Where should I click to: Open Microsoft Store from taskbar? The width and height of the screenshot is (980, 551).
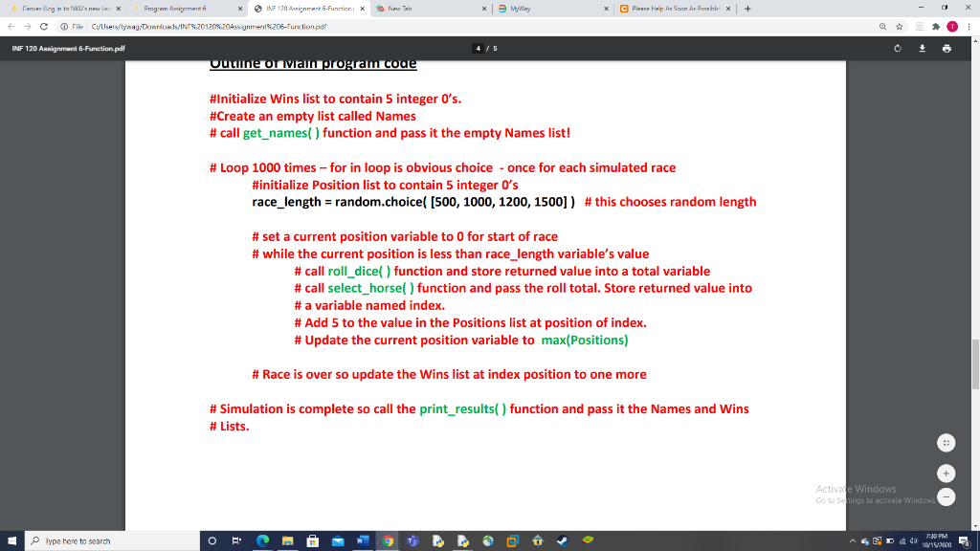click(313, 541)
